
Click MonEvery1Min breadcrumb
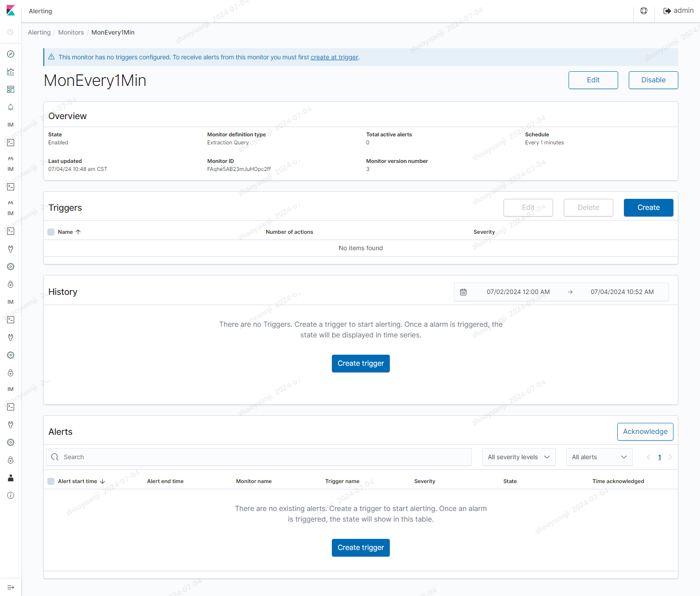[113, 32]
